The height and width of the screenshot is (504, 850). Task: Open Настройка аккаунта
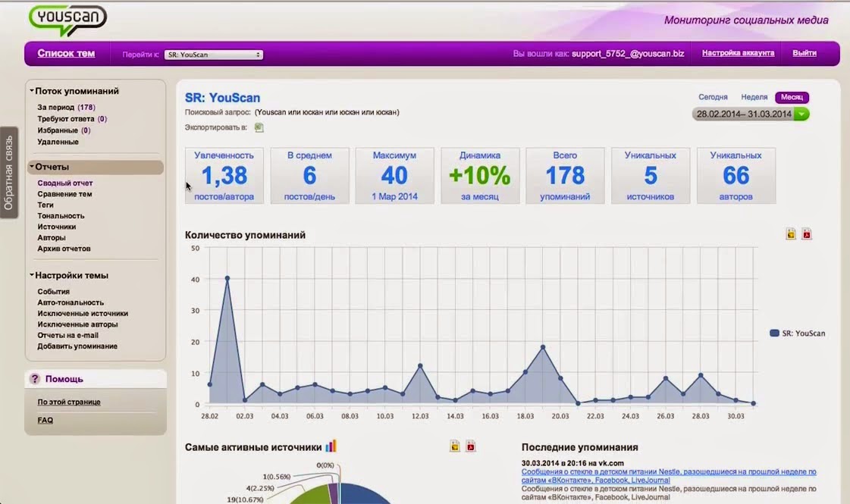738,53
